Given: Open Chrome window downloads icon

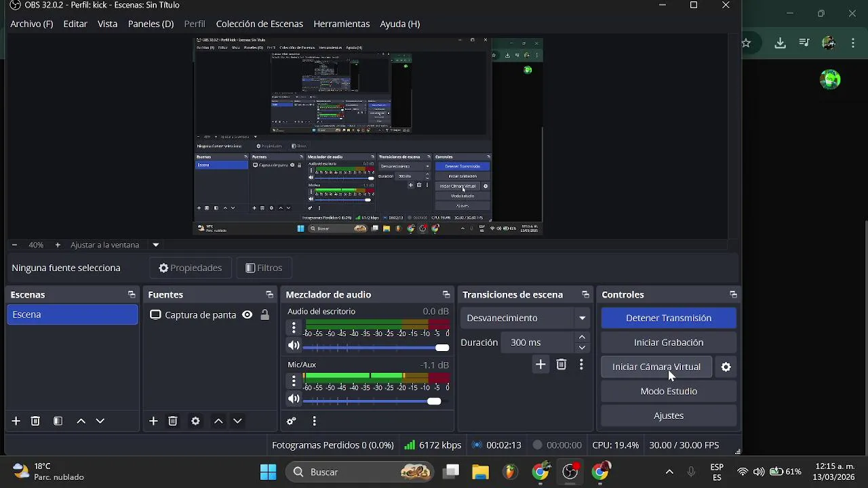Looking at the screenshot, I should (x=781, y=43).
